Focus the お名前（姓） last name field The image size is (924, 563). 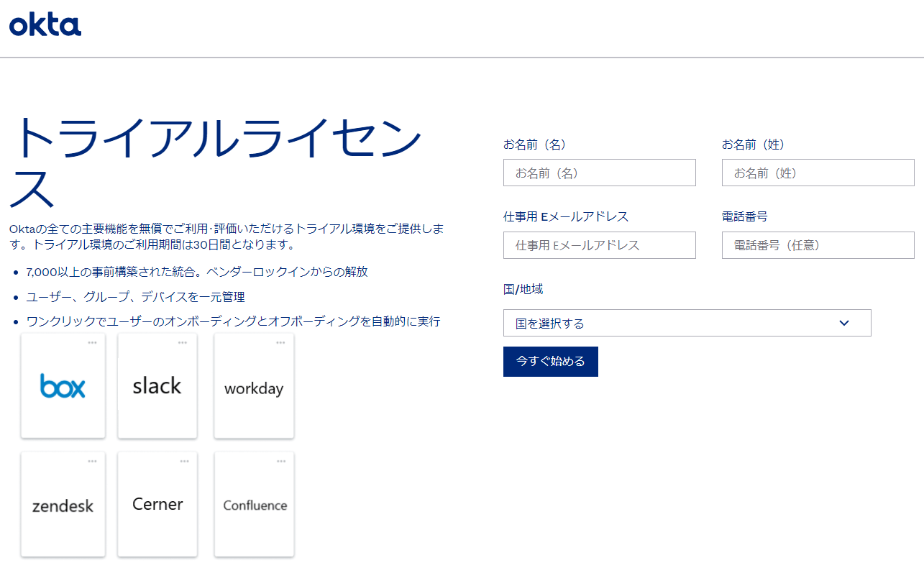[x=818, y=173]
